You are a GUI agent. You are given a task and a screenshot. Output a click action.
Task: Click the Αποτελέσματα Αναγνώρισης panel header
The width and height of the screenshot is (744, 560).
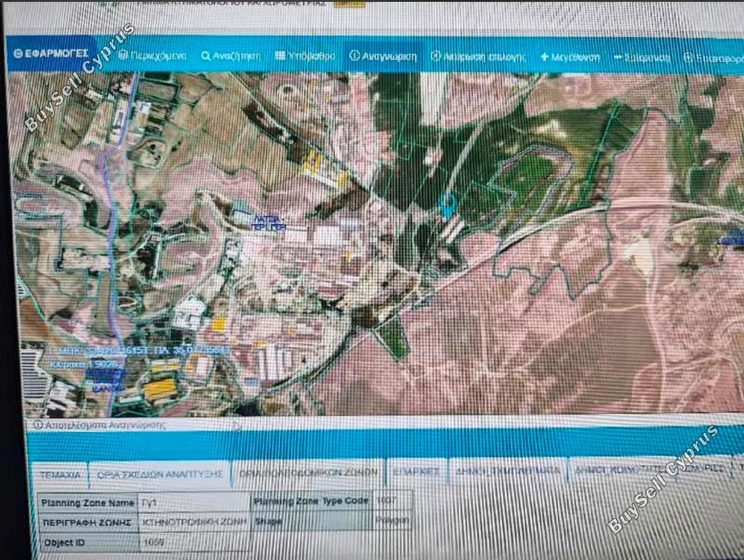(100, 425)
